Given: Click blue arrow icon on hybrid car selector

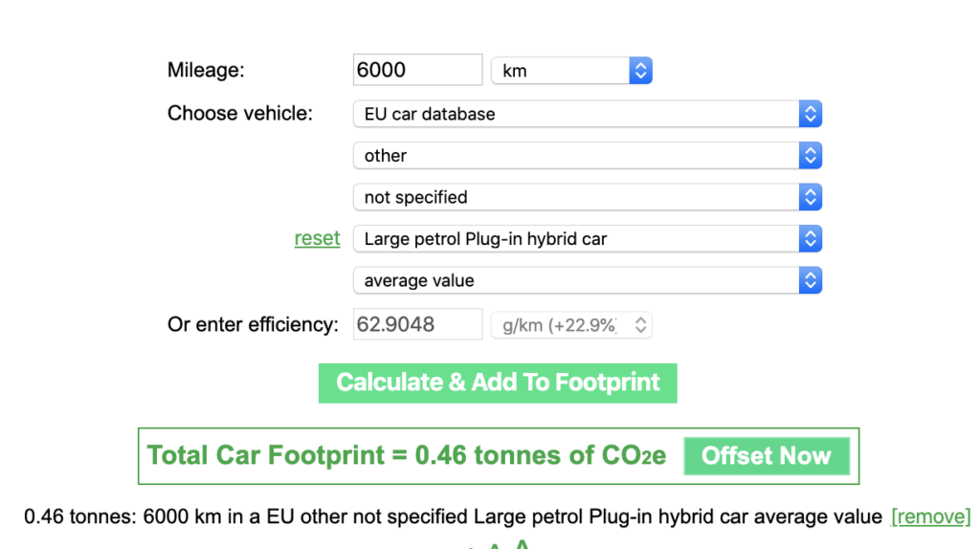Looking at the screenshot, I should pyautogui.click(x=810, y=238).
